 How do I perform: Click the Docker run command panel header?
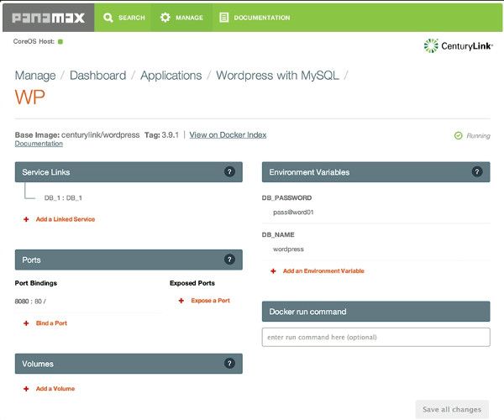pyautogui.click(x=375, y=312)
